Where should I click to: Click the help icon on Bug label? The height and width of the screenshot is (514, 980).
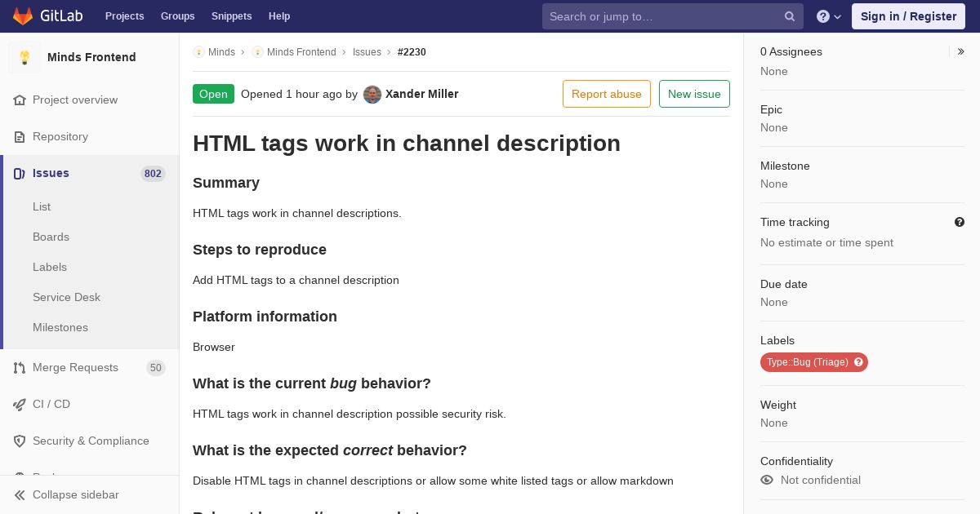click(x=858, y=362)
